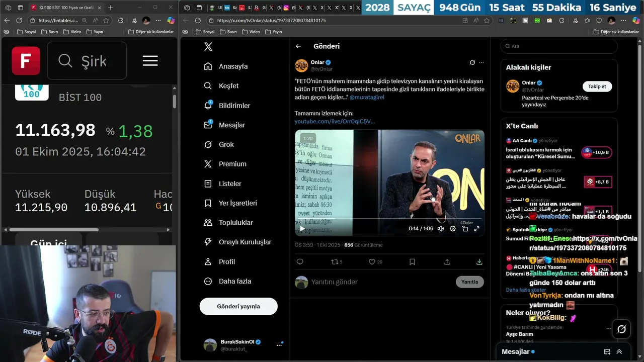Favorite the x.com page with star
This screenshot has height=362, width=644.
pos(487,21)
